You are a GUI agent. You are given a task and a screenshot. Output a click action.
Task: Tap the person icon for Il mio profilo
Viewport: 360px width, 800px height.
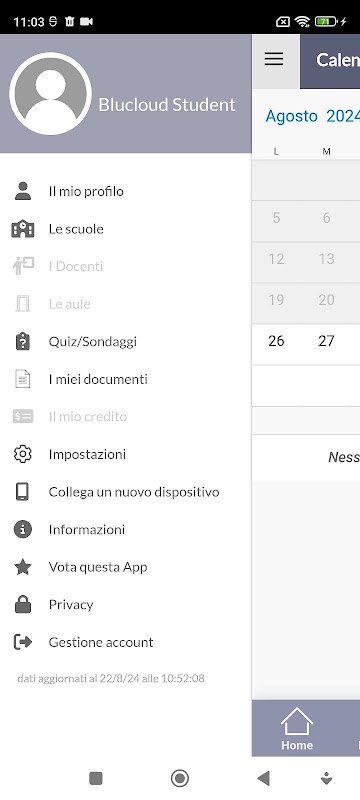coord(22,191)
